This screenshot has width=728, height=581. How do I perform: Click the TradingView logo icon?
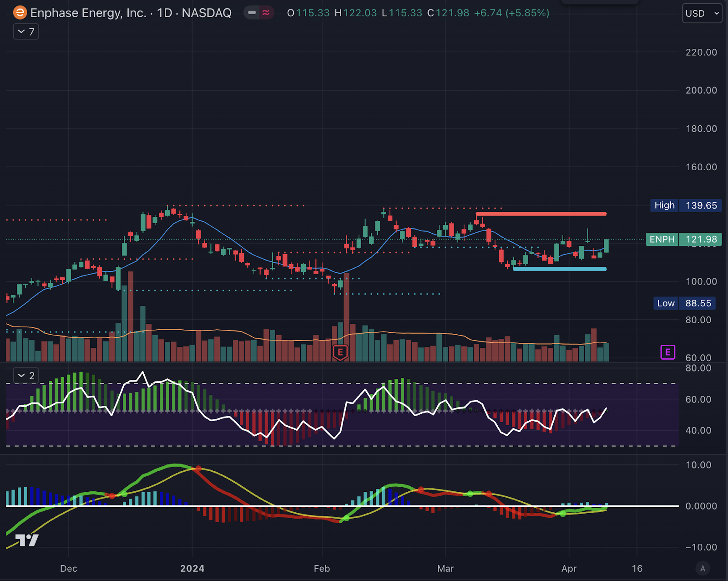click(x=27, y=540)
